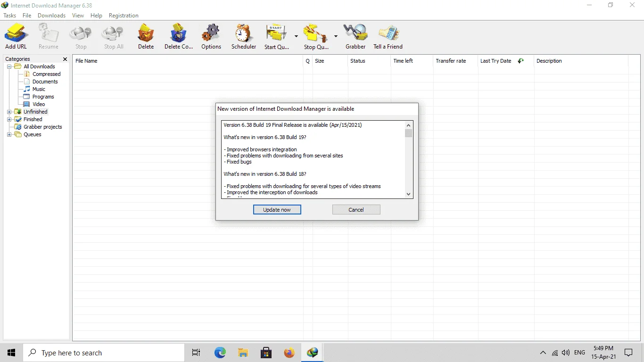Open File Explorer from the taskbar
The height and width of the screenshot is (362, 644).
coord(243,353)
